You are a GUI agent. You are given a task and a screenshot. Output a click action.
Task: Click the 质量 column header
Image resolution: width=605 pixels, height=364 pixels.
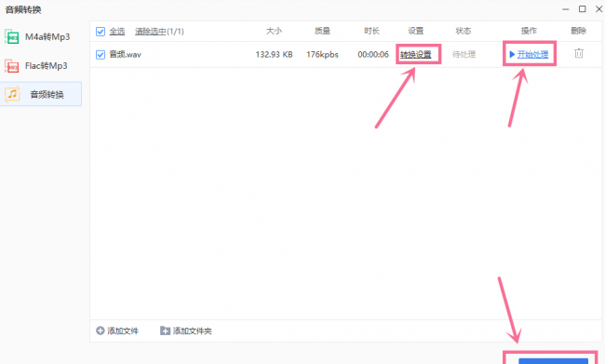point(322,31)
